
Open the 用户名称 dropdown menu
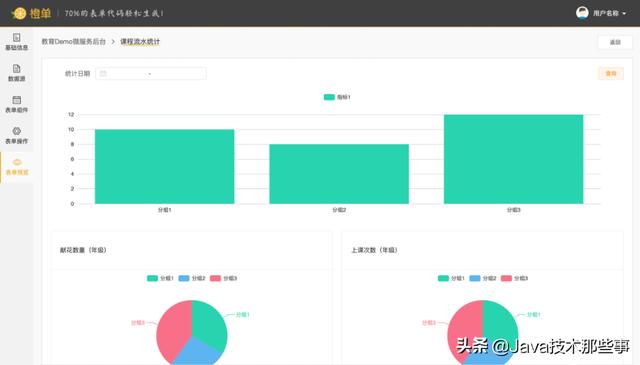[x=609, y=13]
